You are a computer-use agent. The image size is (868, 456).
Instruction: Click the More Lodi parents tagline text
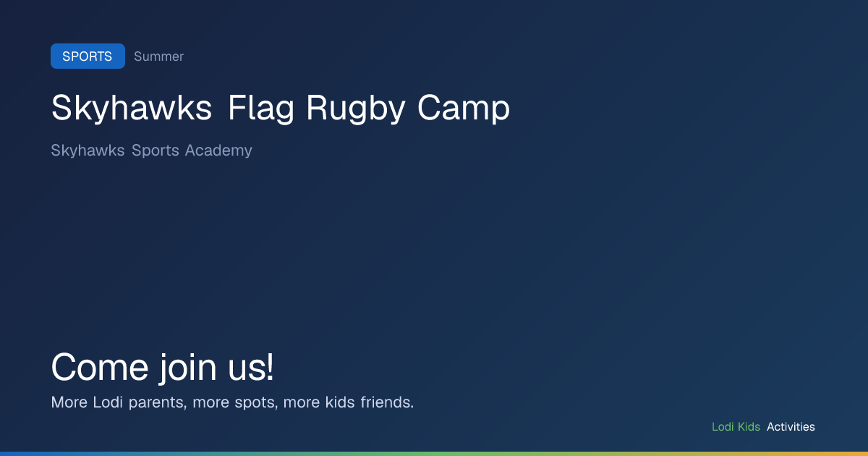pyautogui.click(x=232, y=402)
